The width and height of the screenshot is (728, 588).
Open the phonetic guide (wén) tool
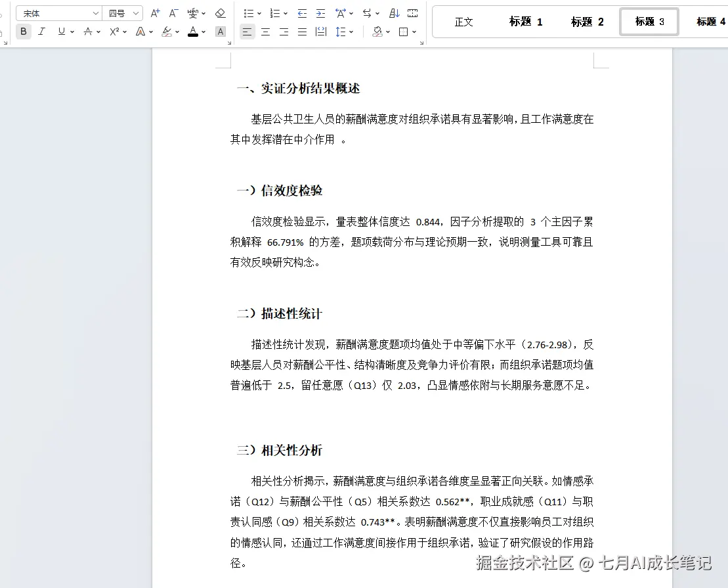pyautogui.click(x=193, y=14)
